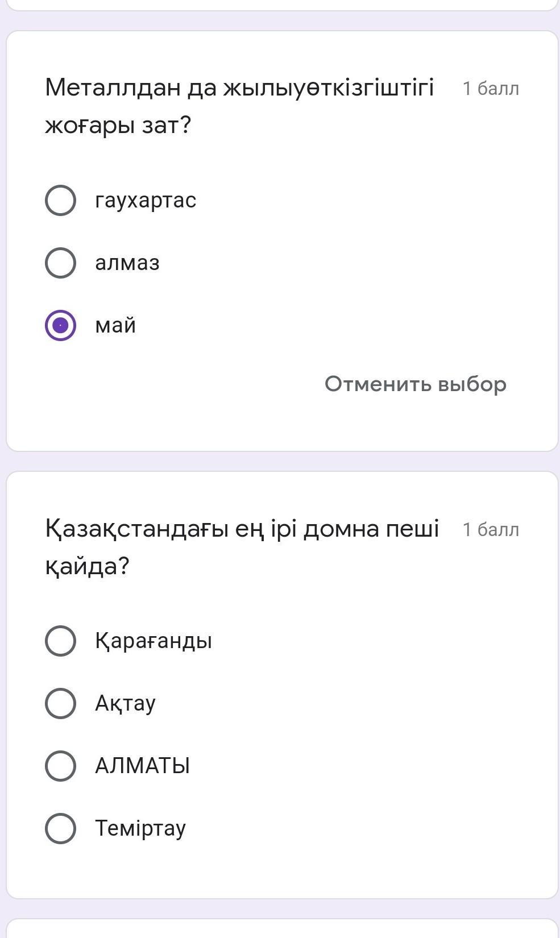The width and height of the screenshot is (560, 938).
Task: Choose the алмаз radio option
Action: 60,263
